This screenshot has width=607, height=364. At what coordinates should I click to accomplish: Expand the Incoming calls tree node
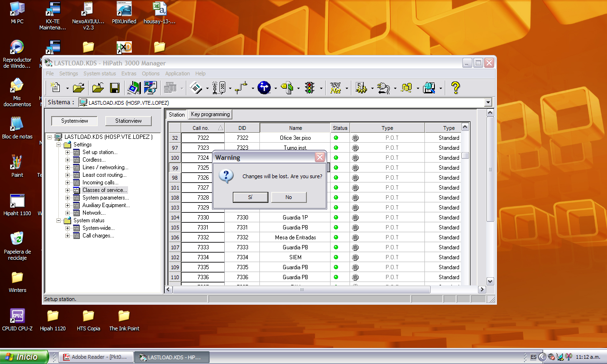68,182
